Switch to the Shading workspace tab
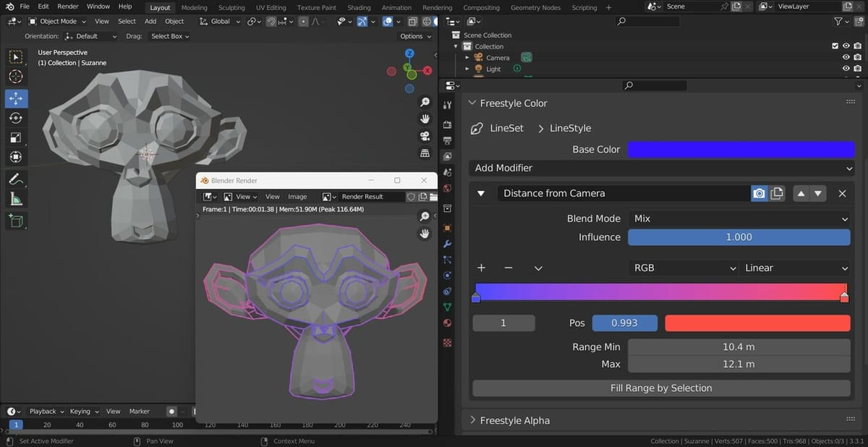868x447 pixels. [359, 7]
